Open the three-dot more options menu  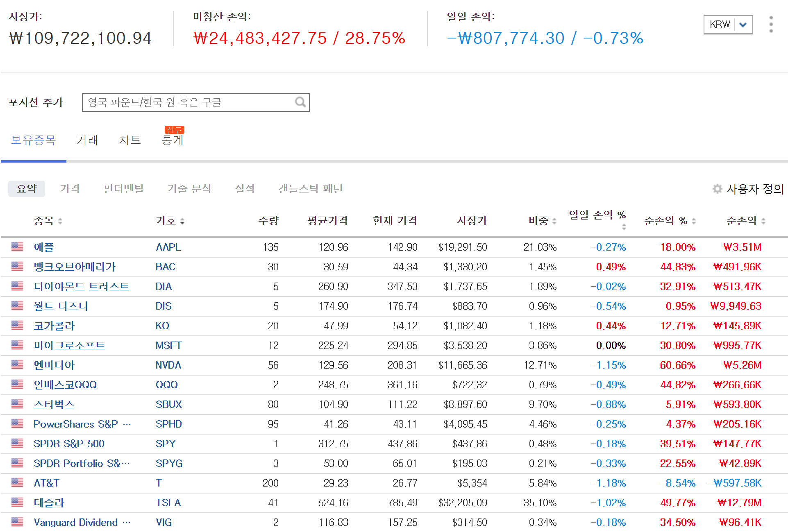771,25
